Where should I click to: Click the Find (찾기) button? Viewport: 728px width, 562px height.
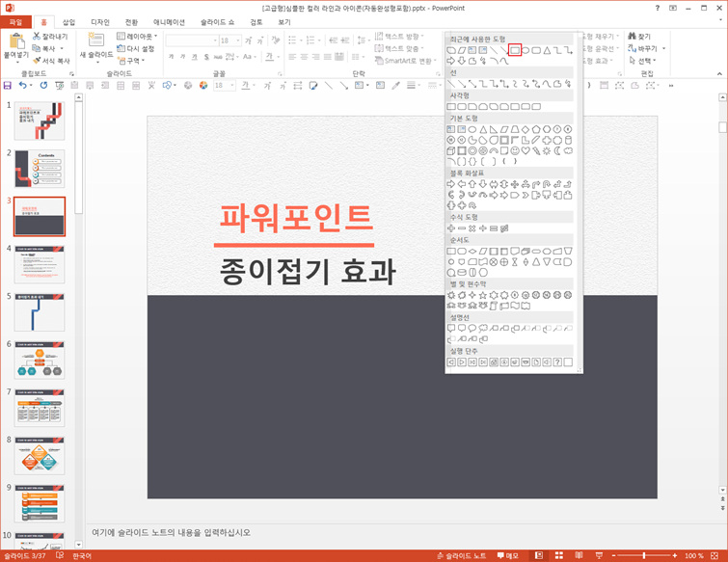(639, 37)
